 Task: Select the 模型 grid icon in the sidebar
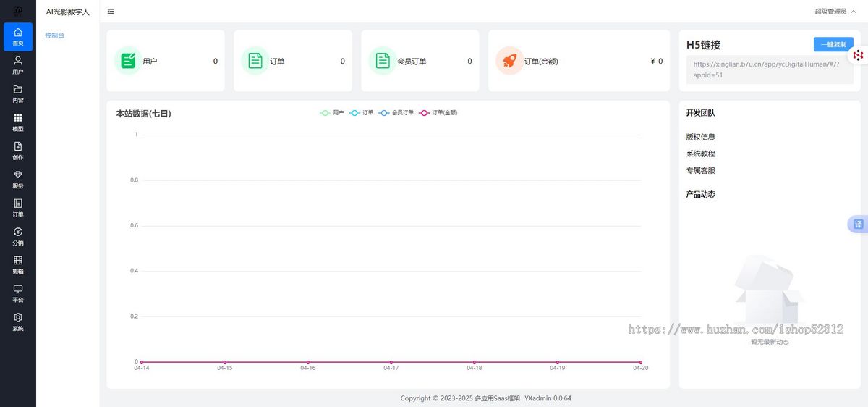click(x=18, y=122)
